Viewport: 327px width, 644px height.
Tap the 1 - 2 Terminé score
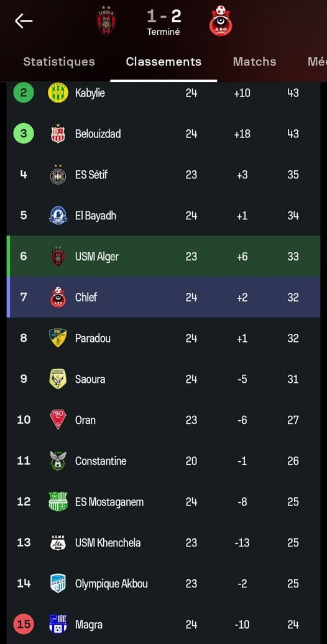(163, 22)
